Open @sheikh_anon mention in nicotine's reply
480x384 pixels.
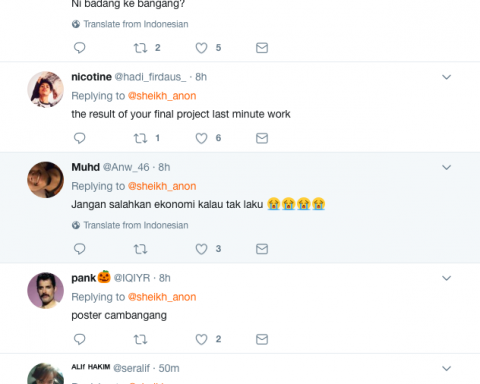pos(162,96)
